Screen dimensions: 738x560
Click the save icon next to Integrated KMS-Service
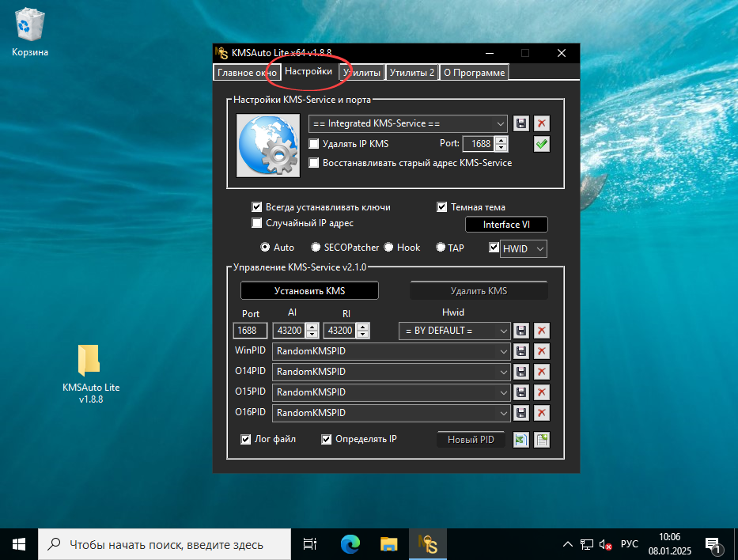click(521, 123)
